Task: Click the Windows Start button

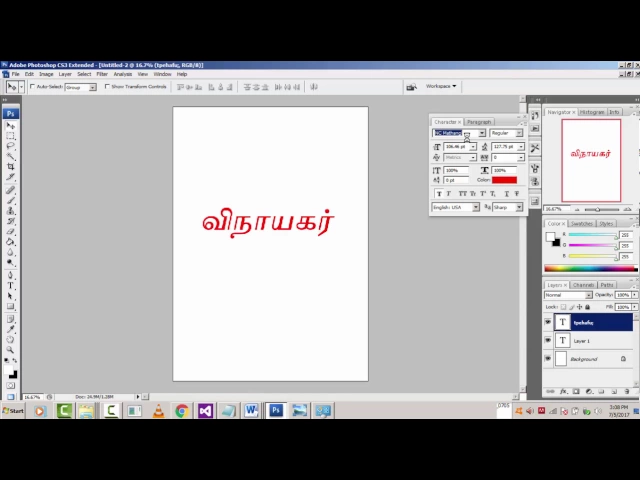Action: click(x=12, y=410)
